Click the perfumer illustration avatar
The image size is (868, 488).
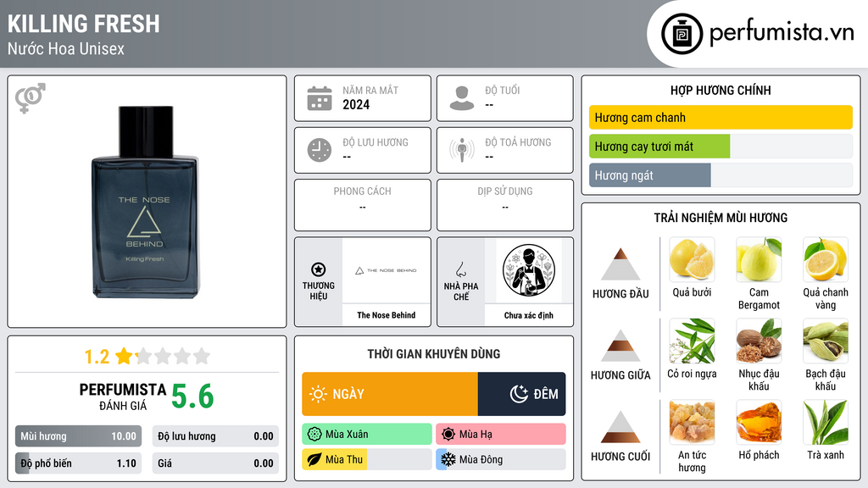[x=529, y=270]
